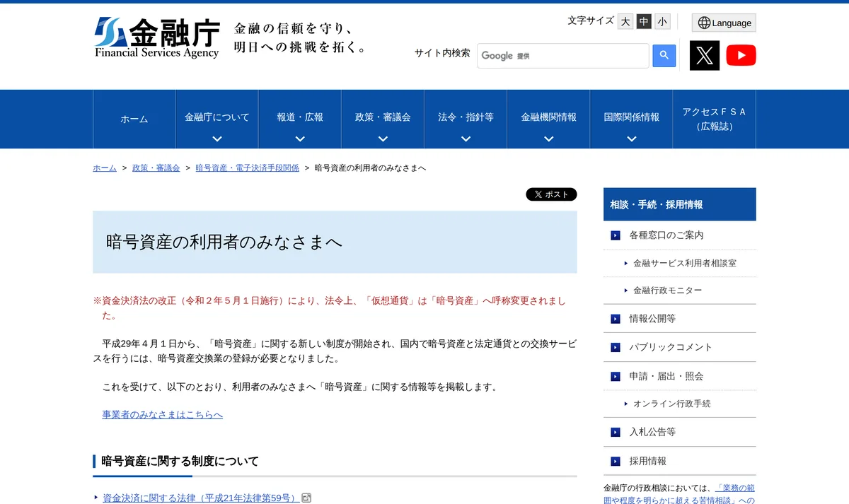Viewport: 849px width, 504px height.
Task: Open 入札公告等 sidebar link
Action: pos(652,432)
